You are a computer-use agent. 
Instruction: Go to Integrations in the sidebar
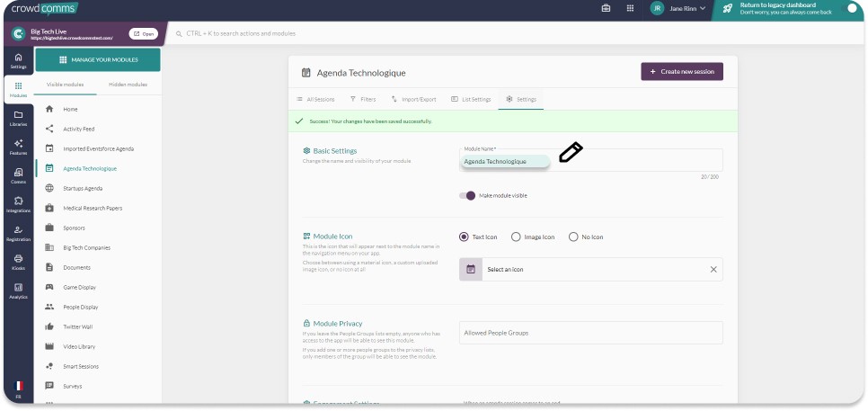(18, 203)
